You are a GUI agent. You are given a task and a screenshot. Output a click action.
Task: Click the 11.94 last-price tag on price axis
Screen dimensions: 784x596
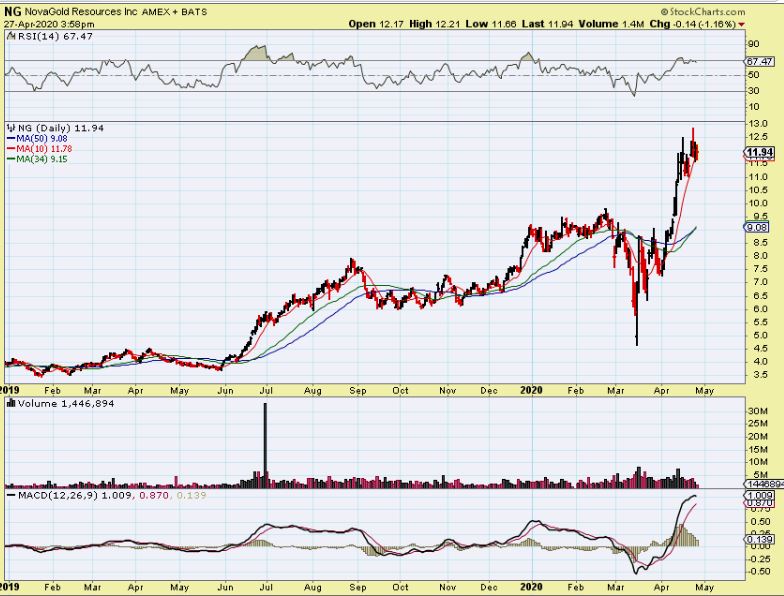[x=760, y=152]
